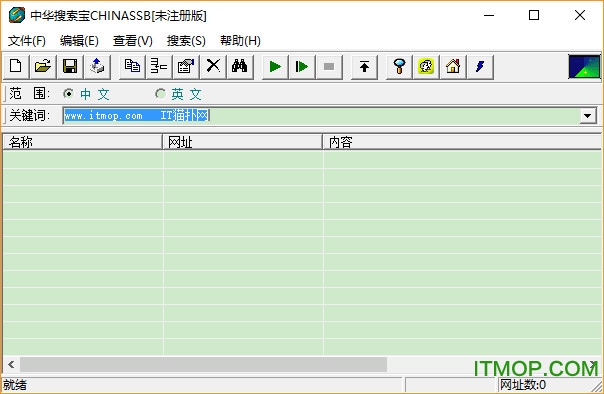This screenshot has width=604, height=394.
Task: Click inside the 关键词 keyword input field
Action: pyautogui.click(x=321, y=116)
